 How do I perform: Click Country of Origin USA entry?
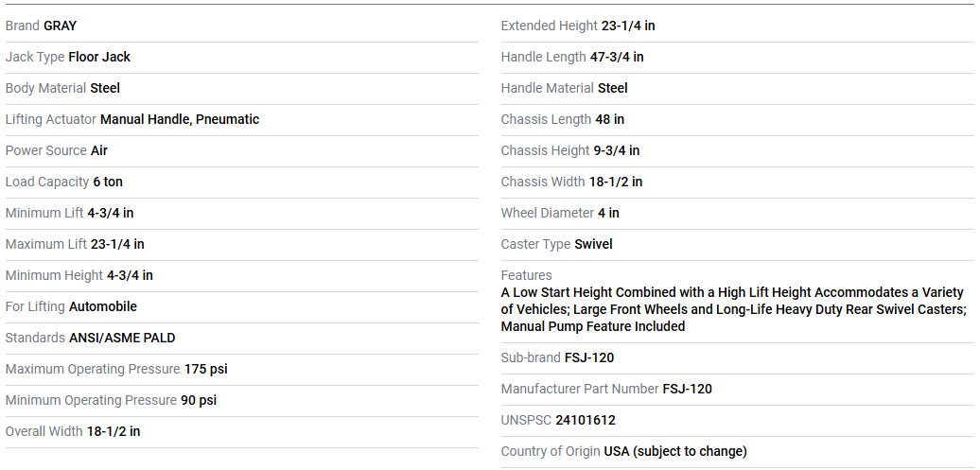point(623,451)
